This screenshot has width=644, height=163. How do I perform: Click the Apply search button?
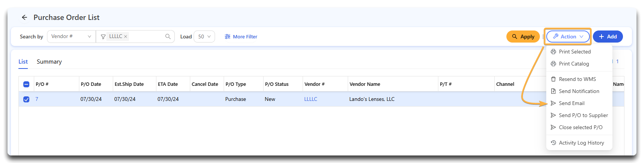(523, 37)
